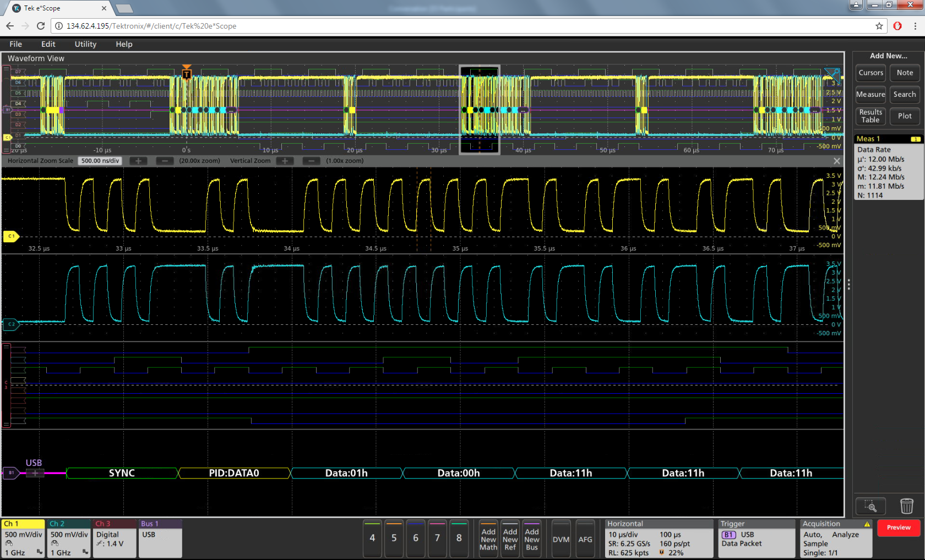Enable digital channel 4
925x560 pixels.
click(x=372, y=539)
